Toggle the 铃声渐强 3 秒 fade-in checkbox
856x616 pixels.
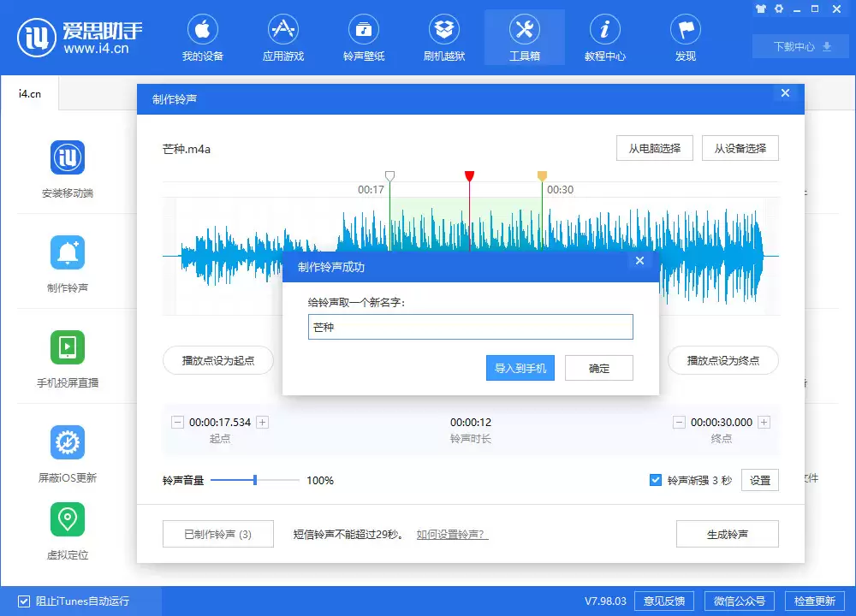(656, 480)
